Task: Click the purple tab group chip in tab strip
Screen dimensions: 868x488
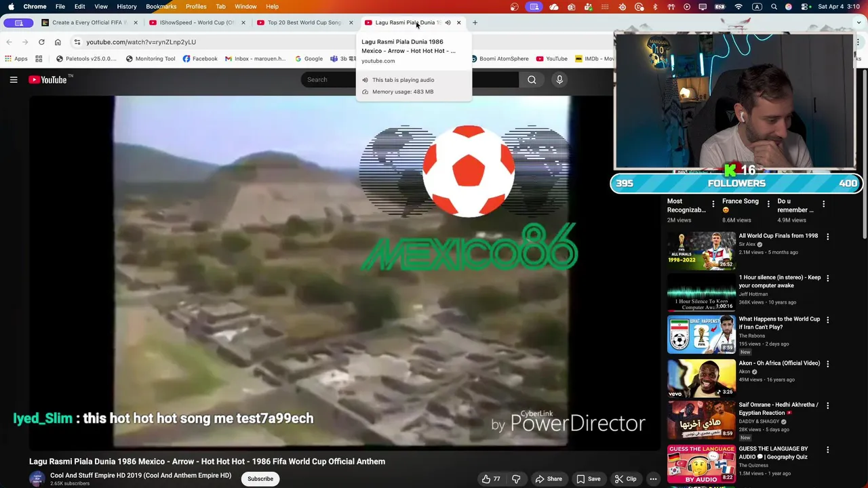Action: (x=19, y=22)
